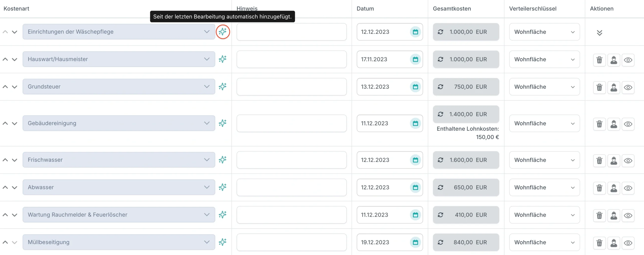Move Müllbeseitigung row up
Screen dimensions: 644x255
(5, 242)
